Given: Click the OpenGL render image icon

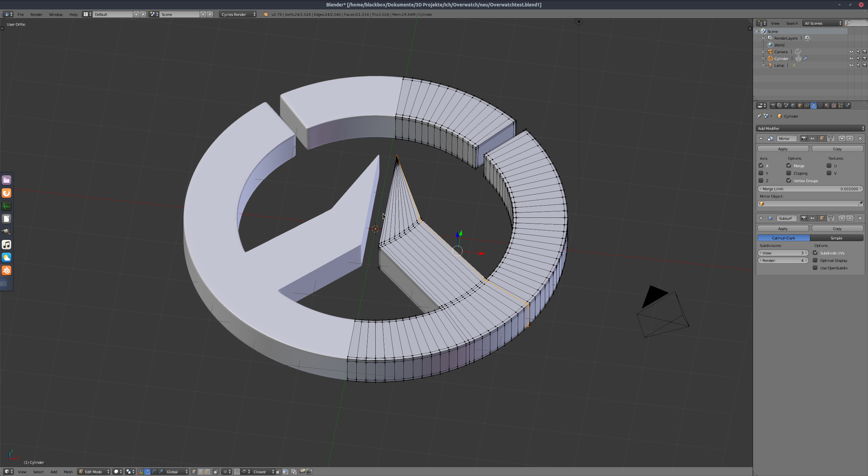Looking at the screenshot, I should pyautogui.click(x=302, y=472).
